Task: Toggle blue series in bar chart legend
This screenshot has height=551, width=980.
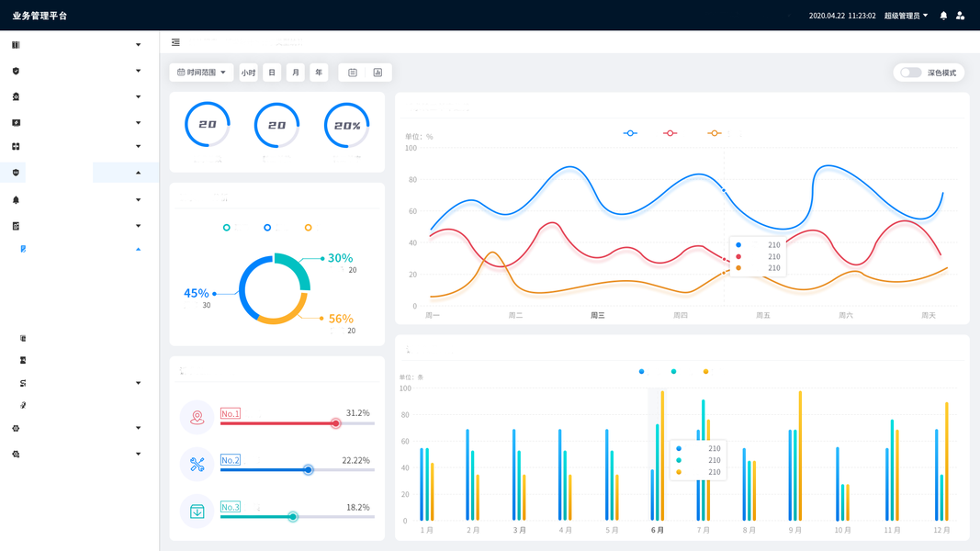Action: coord(641,372)
